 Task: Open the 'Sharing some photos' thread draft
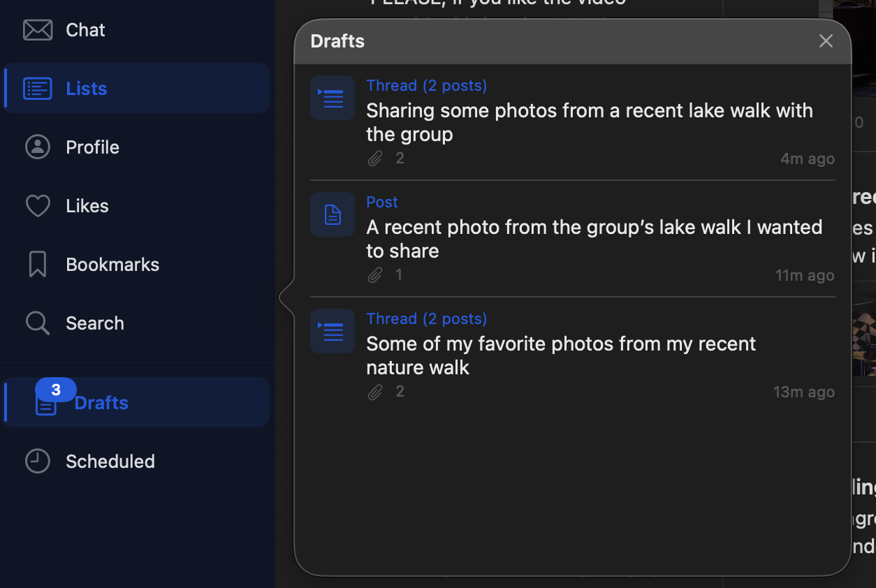590,122
